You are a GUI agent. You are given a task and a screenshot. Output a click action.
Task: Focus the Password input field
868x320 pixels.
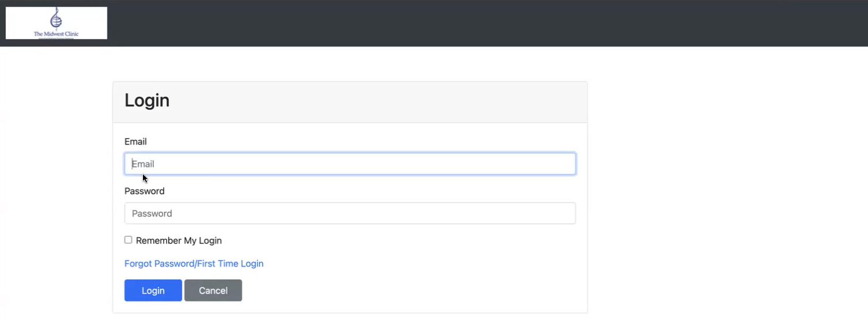coord(350,214)
